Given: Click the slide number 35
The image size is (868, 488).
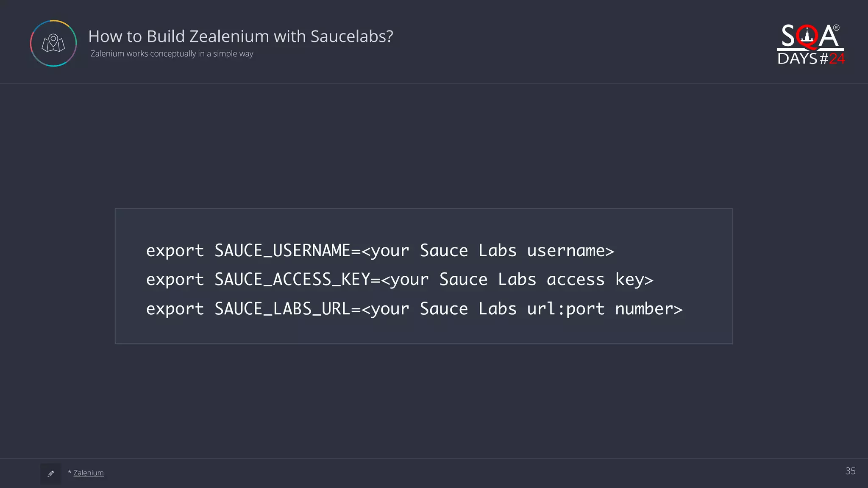Looking at the screenshot, I should [x=850, y=471].
